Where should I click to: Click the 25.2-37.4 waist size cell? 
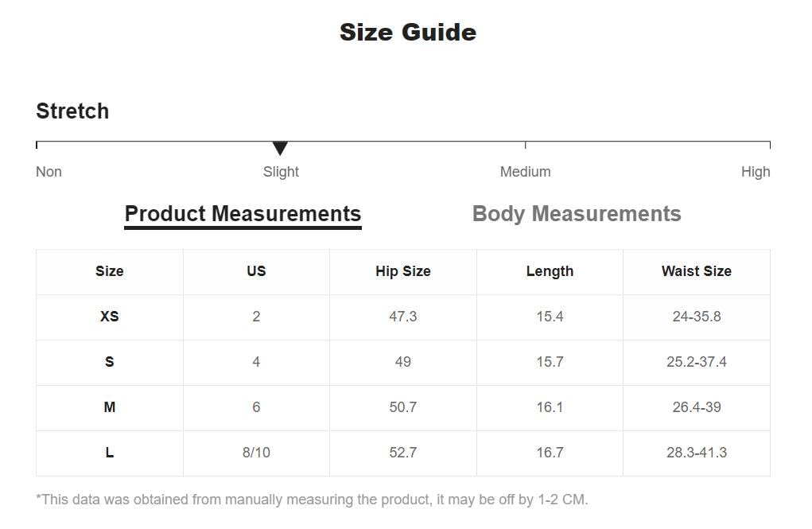click(x=696, y=362)
